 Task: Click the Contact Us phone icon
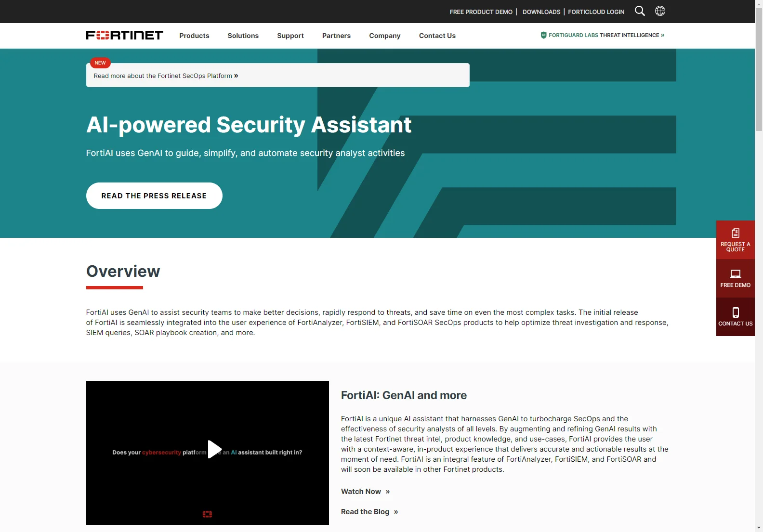(736, 312)
